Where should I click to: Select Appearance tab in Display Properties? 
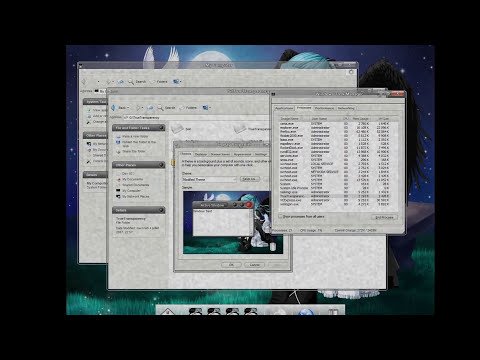tap(242, 154)
